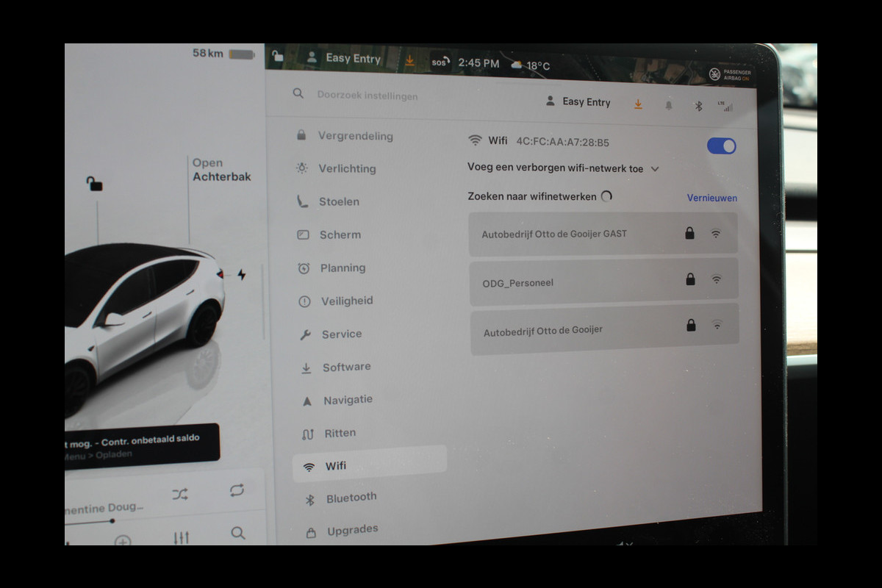This screenshot has width=882, height=588.
Task: Click Vernieuwen to refresh networks
Action: click(711, 198)
